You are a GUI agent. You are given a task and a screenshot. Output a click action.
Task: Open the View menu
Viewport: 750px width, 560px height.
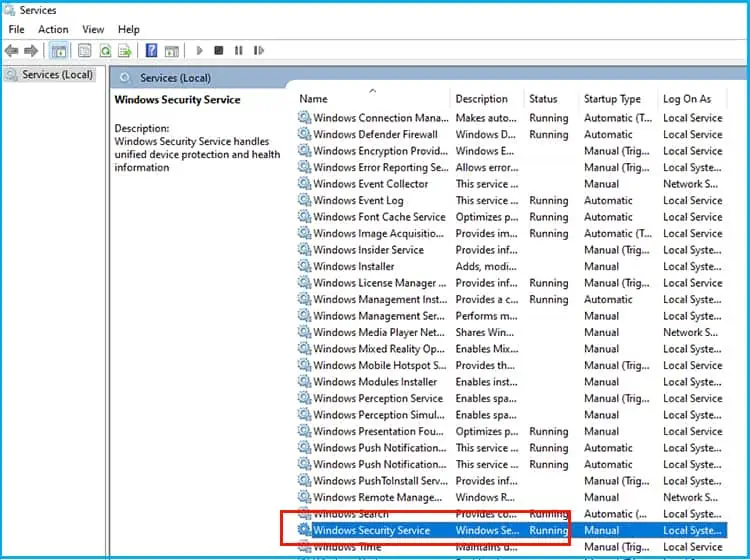tap(93, 29)
